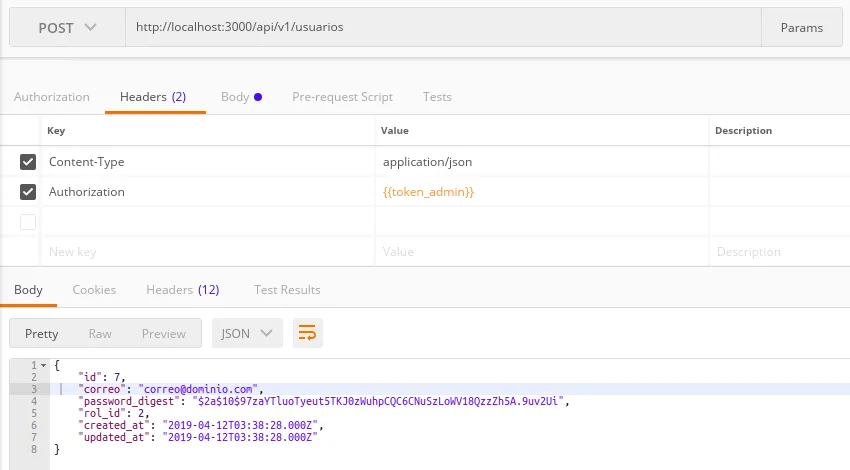Click the wrap lines icon in response toolbar
Image resolution: width=850 pixels, height=470 pixels.
pos(308,333)
